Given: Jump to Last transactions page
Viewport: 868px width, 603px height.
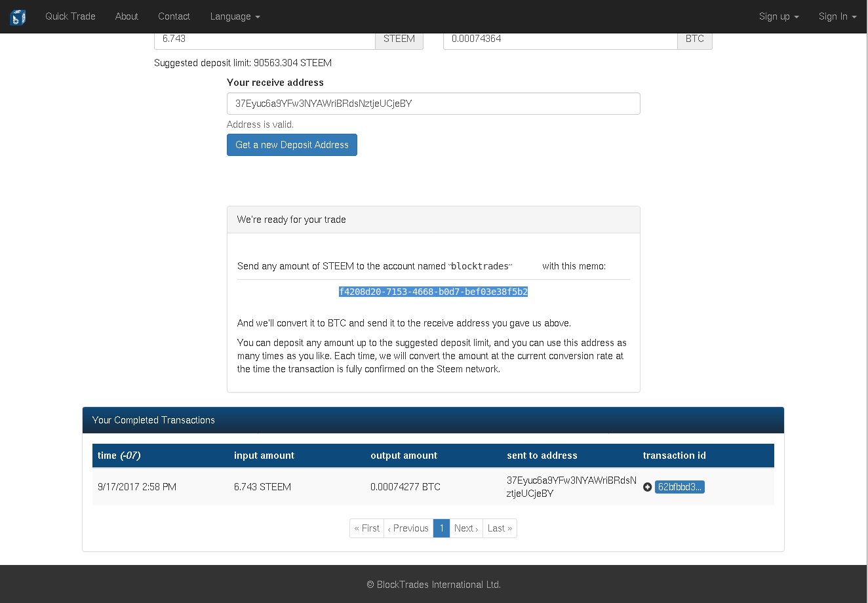Looking at the screenshot, I should point(500,528).
